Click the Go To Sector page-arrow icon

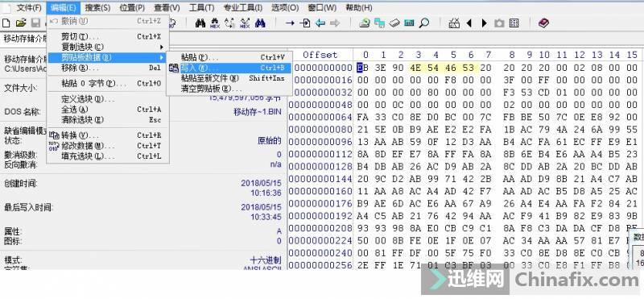click(x=305, y=23)
